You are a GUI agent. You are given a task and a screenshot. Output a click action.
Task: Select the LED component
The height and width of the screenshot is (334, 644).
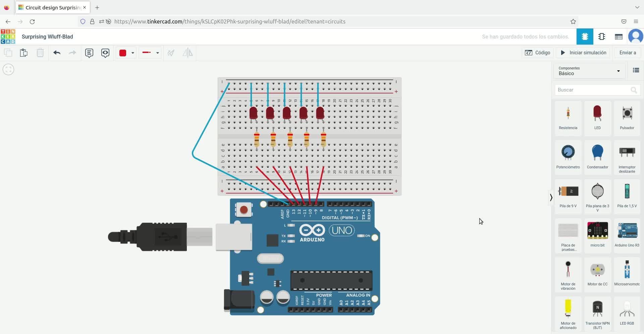pyautogui.click(x=597, y=118)
